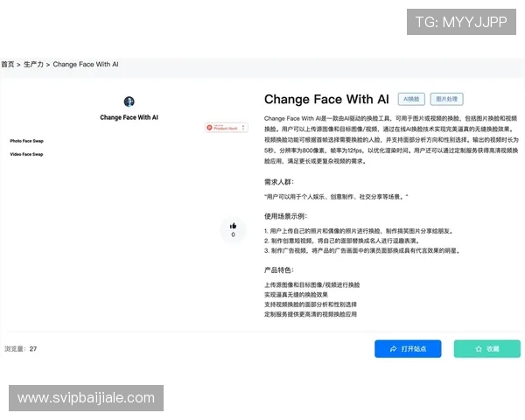This screenshot has height=420, width=525.
Task: Click the AI换脸 tag
Action: [411, 99]
